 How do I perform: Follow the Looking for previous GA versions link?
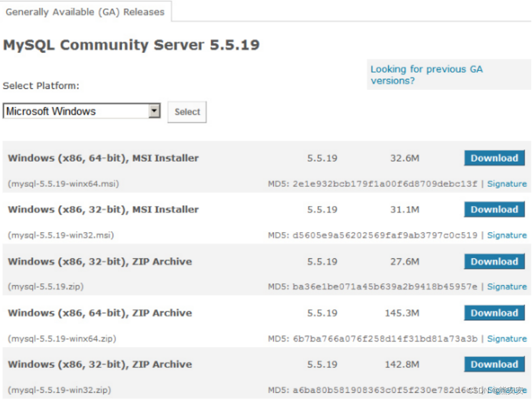pos(426,74)
